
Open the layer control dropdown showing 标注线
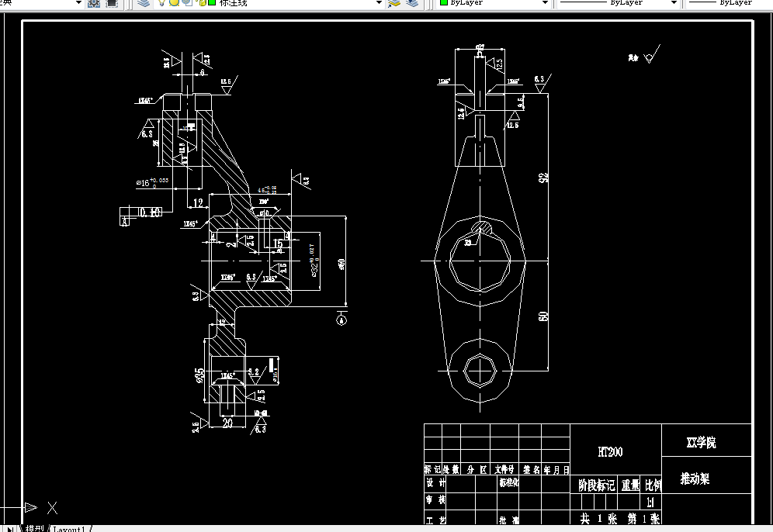[380, 4]
